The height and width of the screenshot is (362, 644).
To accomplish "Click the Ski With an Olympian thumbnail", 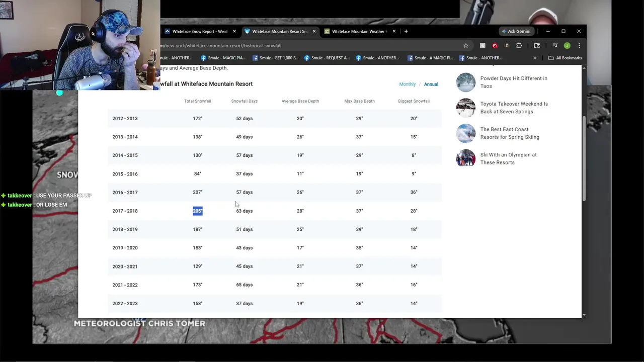I will pyautogui.click(x=466, y=158).
